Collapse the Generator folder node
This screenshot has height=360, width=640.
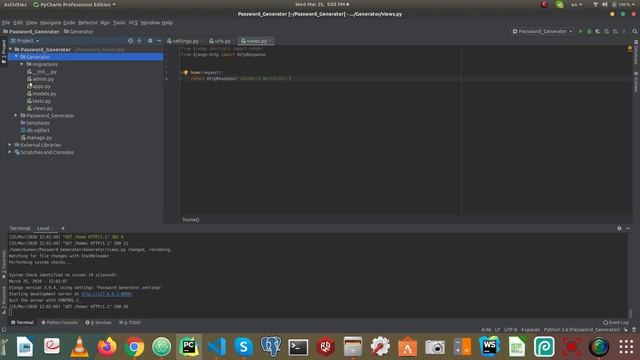coord(16,57)
